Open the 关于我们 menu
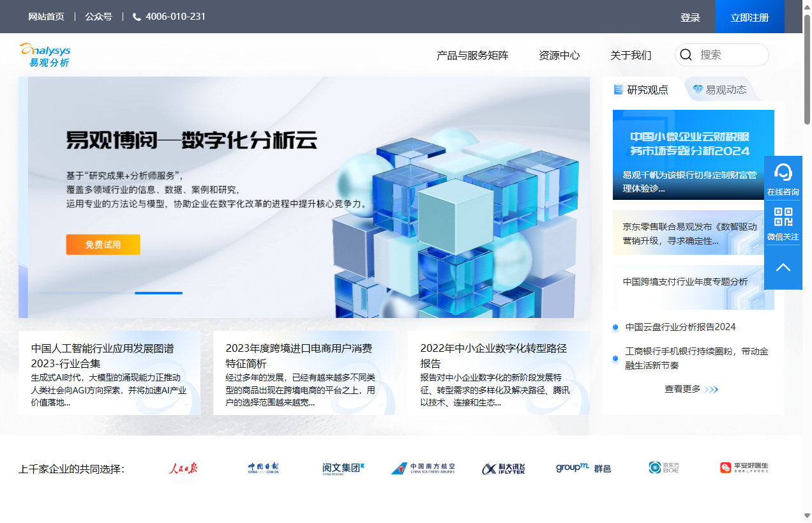812x523 pixels. pos(630,56)
